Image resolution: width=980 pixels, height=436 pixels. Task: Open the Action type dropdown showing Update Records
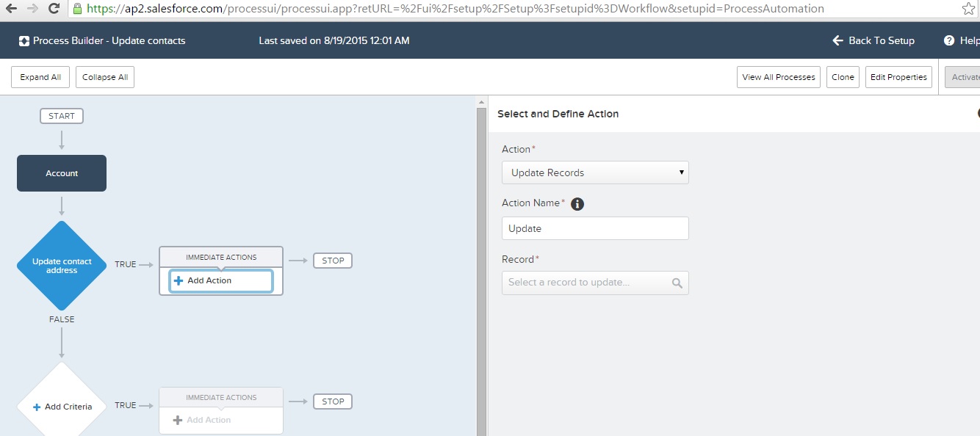coord(595,172)
